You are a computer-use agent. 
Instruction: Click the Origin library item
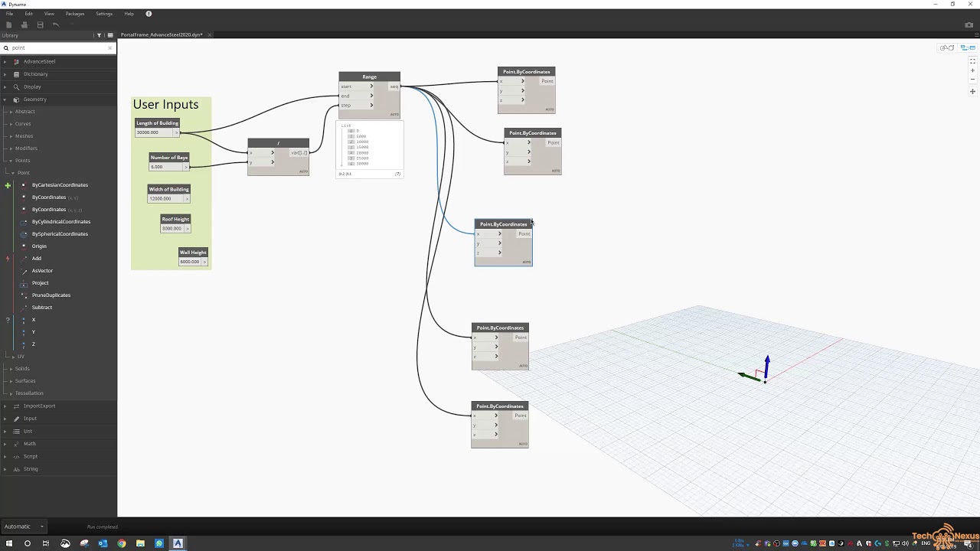(x=39, y=246)
